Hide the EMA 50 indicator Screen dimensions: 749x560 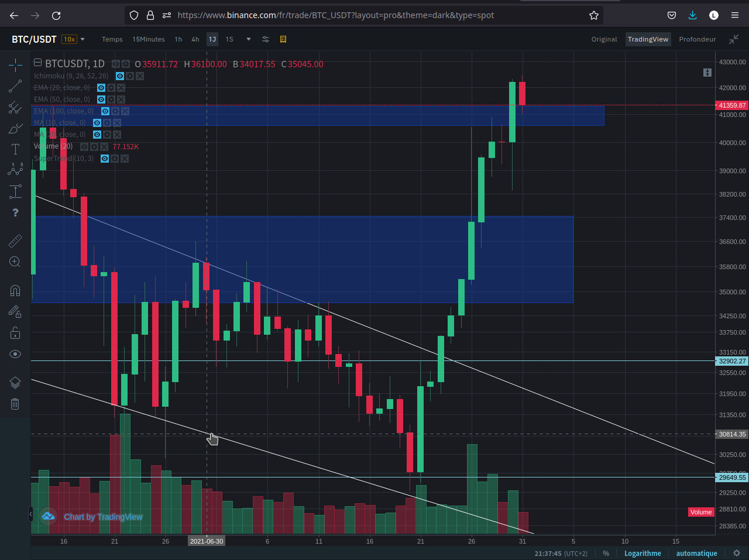[101, 99]
